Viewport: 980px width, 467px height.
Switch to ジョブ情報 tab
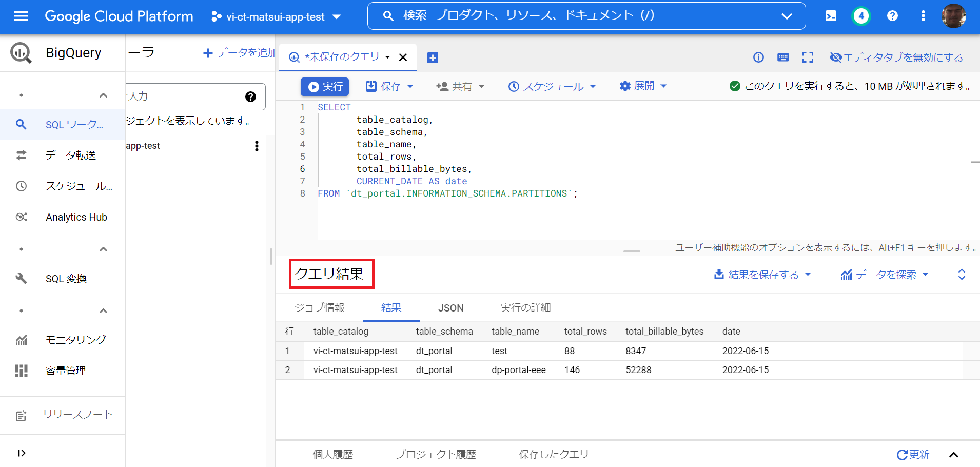click(319, 308)
